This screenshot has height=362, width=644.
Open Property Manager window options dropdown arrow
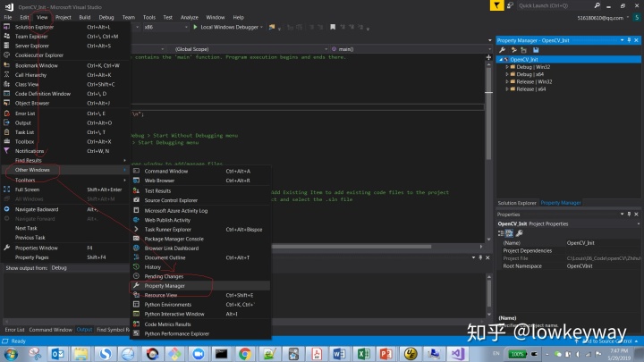(622, 40)
